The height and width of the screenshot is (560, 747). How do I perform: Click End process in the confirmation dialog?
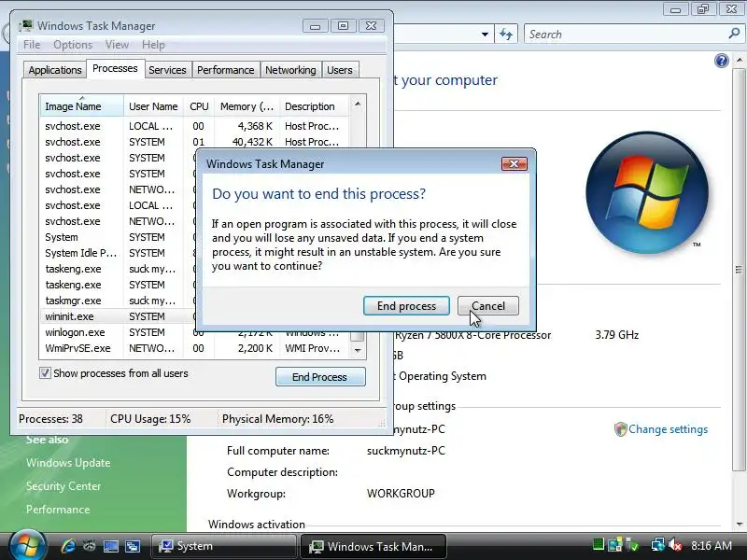tap(406, 306)
